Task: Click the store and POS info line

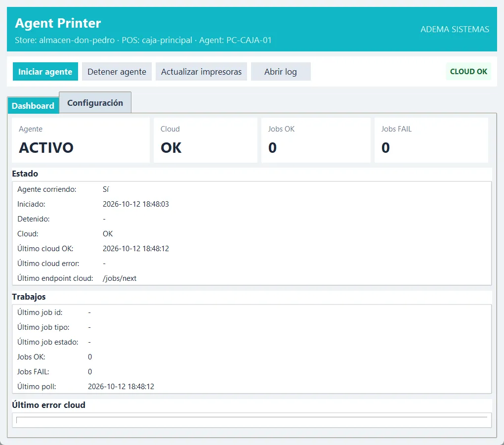Action: (143, 40)
